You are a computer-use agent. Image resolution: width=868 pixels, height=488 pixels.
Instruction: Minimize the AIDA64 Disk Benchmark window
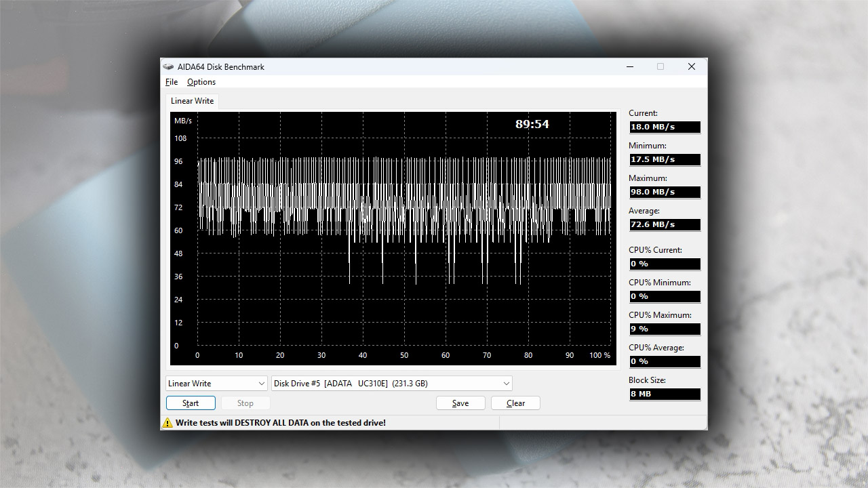coord(630,67)
